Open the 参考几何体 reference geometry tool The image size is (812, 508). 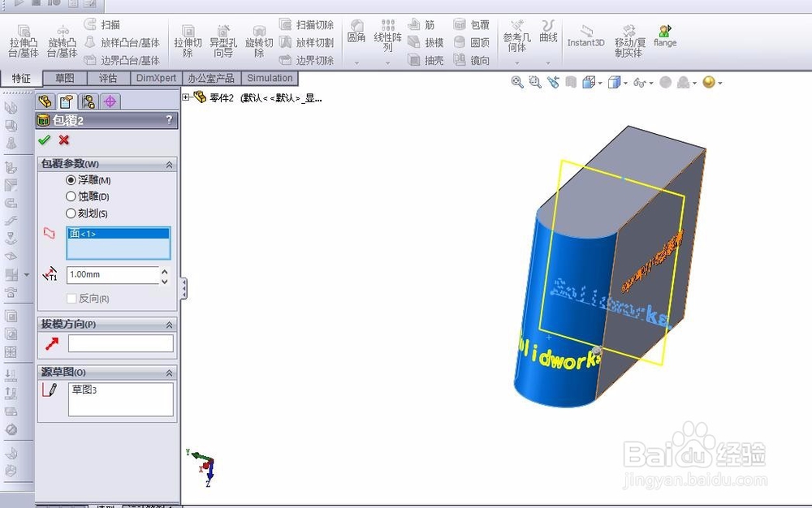point(516,36)
